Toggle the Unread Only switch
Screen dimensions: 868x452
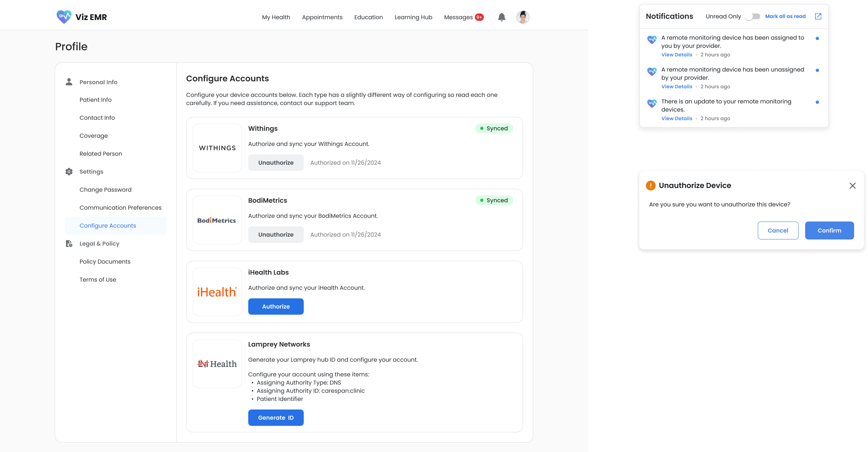click(752, 17)
